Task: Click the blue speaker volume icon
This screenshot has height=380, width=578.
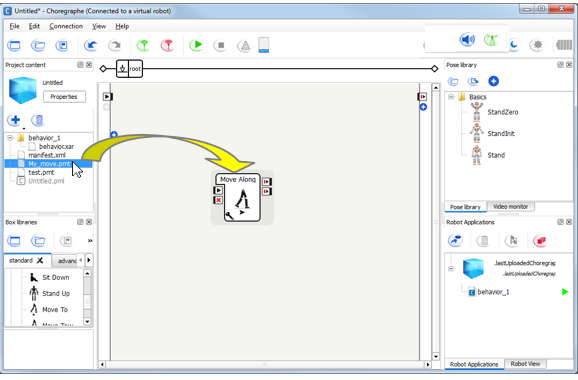Action: [x=467, y=39]
